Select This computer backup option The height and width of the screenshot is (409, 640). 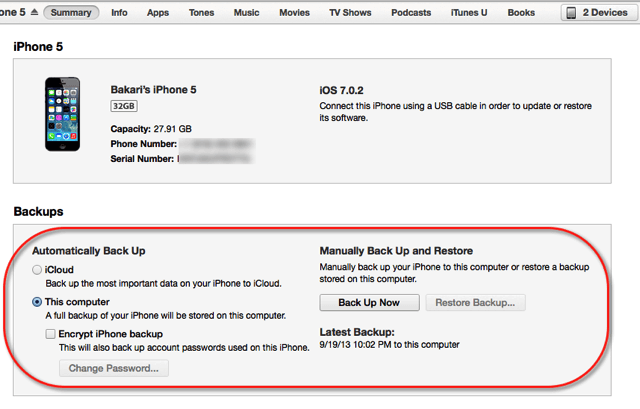[37, 302]
